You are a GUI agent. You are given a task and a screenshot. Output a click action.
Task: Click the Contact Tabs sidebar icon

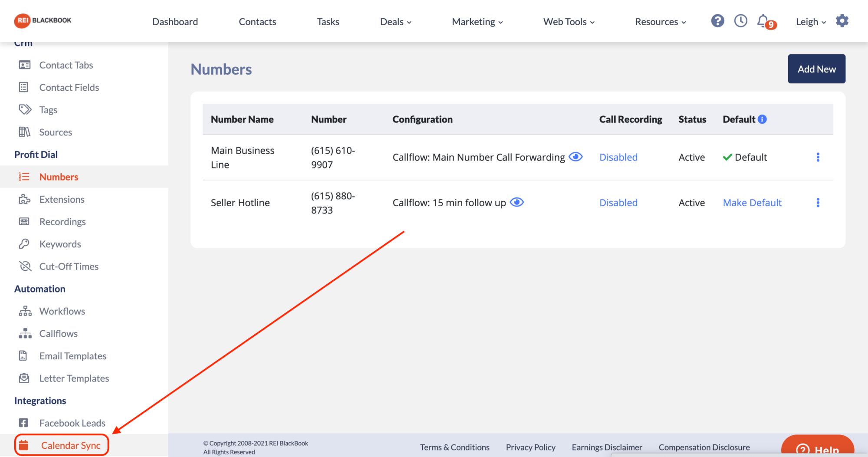[x=25, y=65]
